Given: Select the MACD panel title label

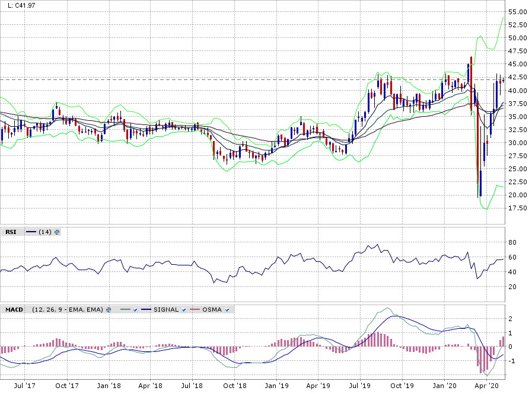Looking at the screenshot, I should 14,310.
